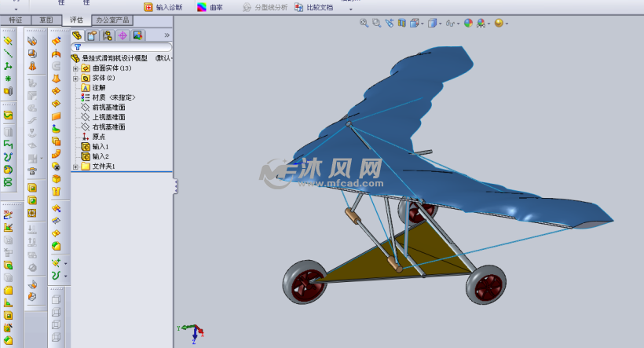Click the Section View icon in view toolbar
644x348 pixels.
402,24
